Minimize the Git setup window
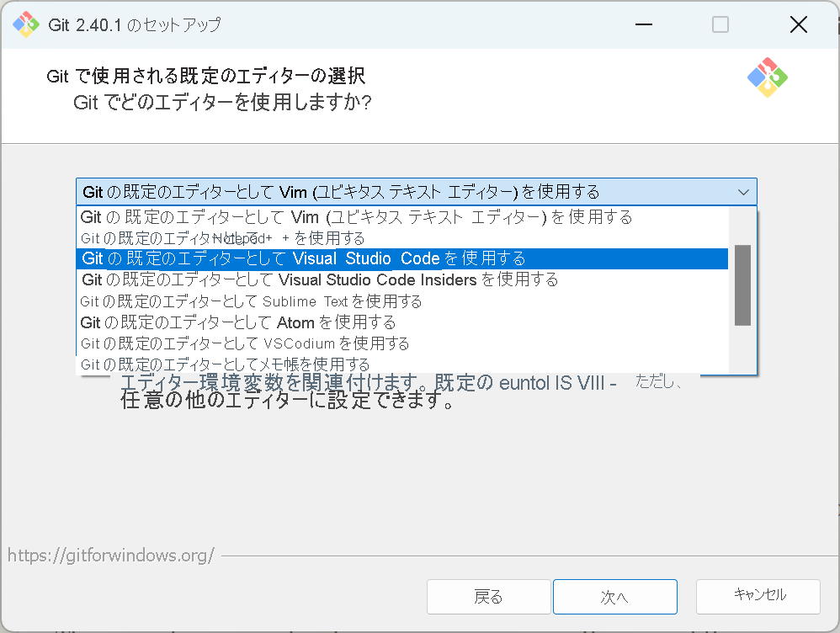Image resolution: width=840 pixels, height=633 pixels. click(643, 24)
